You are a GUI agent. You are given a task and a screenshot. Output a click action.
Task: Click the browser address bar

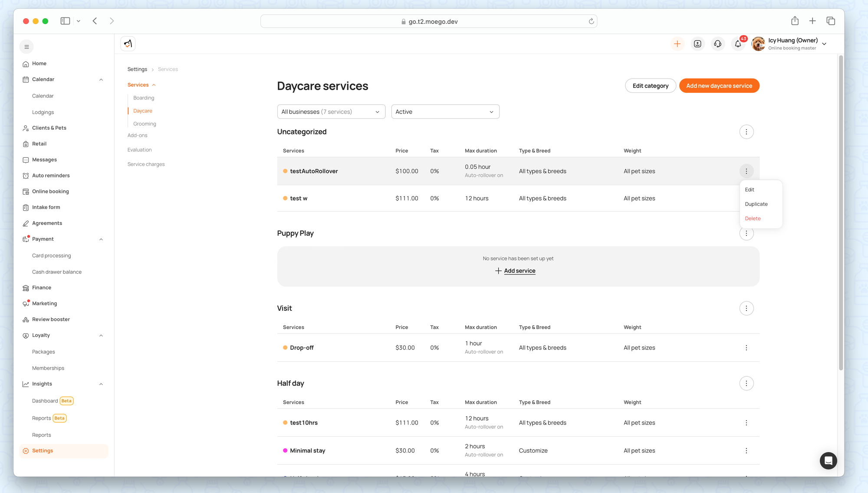pyautogui.click(x=428, y=21)
